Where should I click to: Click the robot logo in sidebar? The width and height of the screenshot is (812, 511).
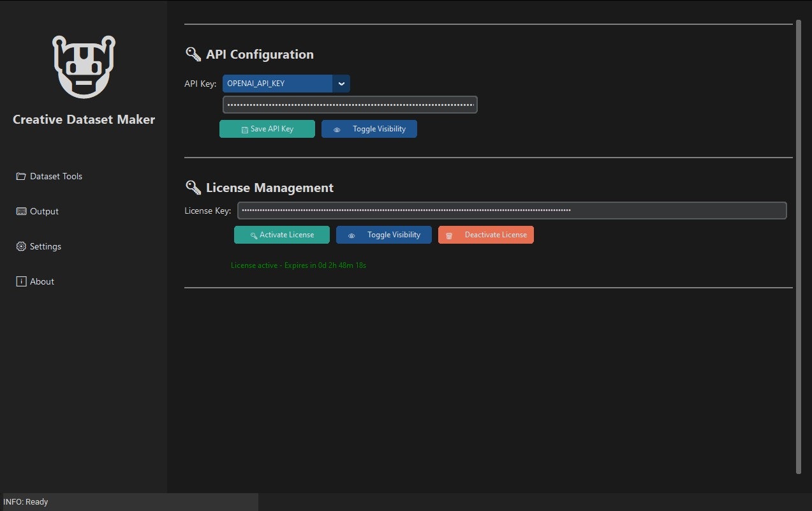pos(84,66)
